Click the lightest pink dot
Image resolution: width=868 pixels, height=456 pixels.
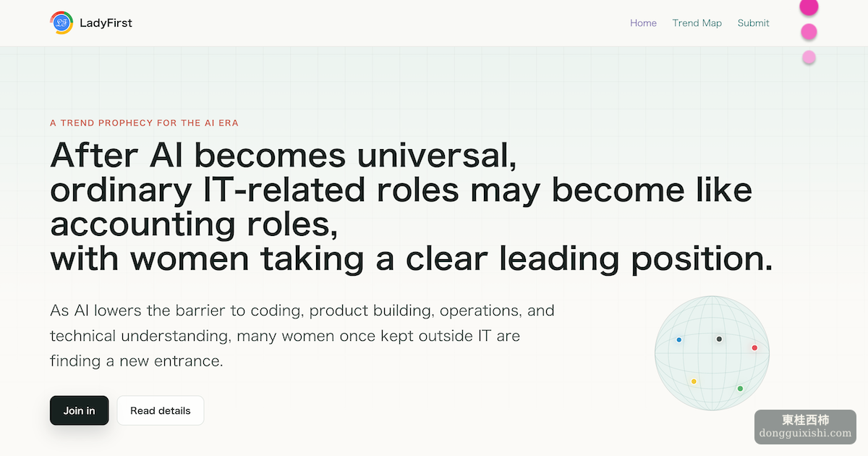pyautogui.click(x=809, y=57)
